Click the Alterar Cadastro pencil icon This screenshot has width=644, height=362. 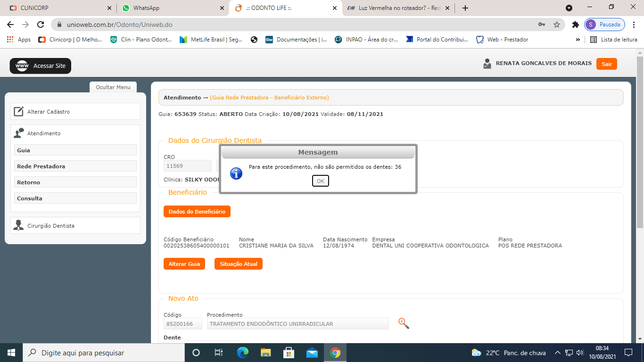(x=19, y=112)
